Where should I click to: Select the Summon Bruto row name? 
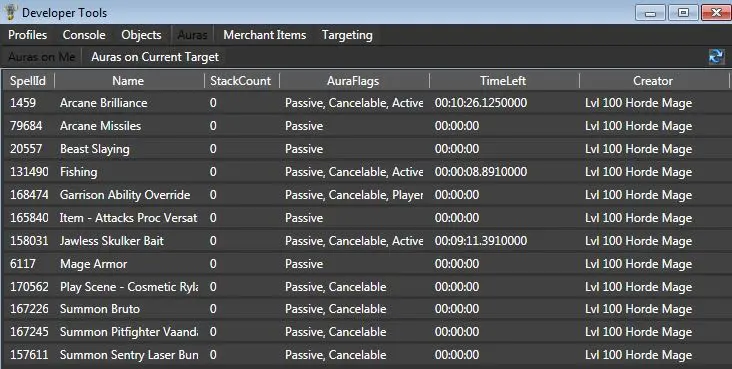click(x=100, y=309)
